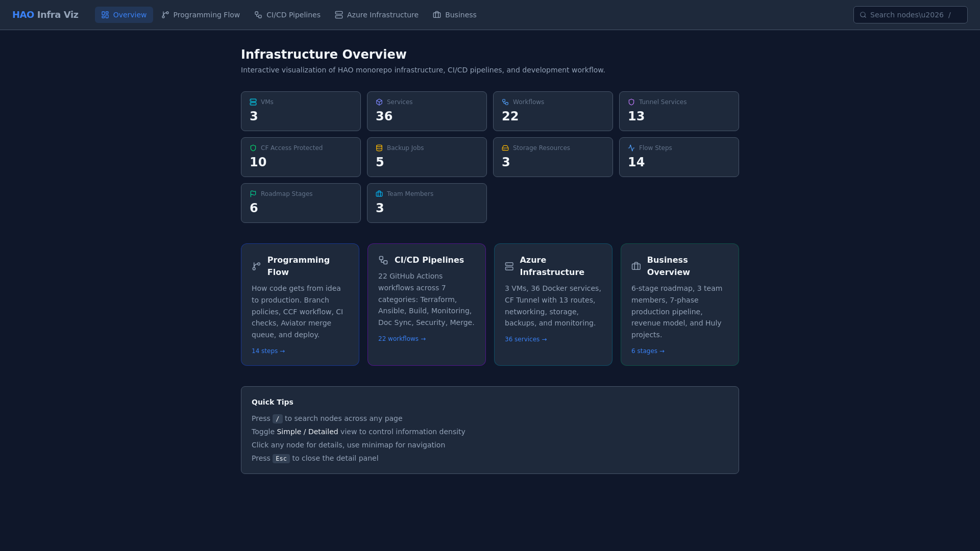
Task: Click the Storage Resources drive icon
Action: pos(505,148)
